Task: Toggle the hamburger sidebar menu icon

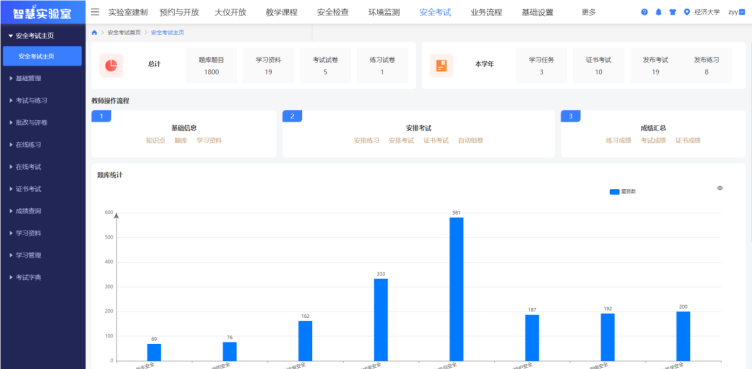Action: [x=95, y=12]
